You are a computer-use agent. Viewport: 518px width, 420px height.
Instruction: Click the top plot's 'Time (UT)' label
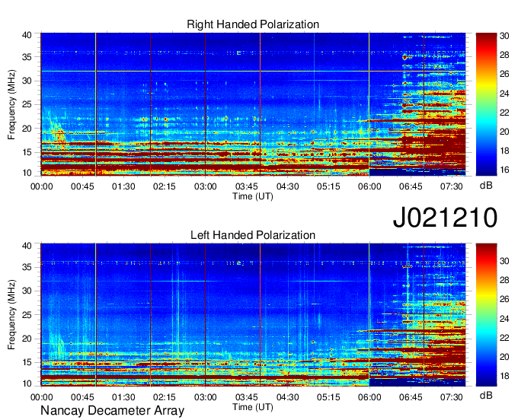(253, 196)
